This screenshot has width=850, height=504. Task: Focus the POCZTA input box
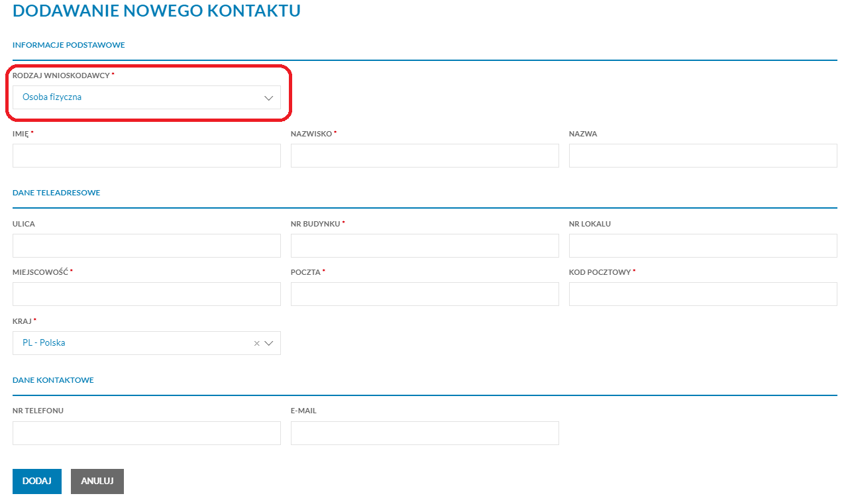424,293
